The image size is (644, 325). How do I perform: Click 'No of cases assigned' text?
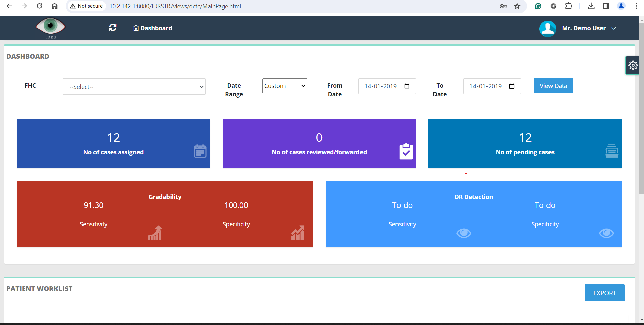pos(113,152)
